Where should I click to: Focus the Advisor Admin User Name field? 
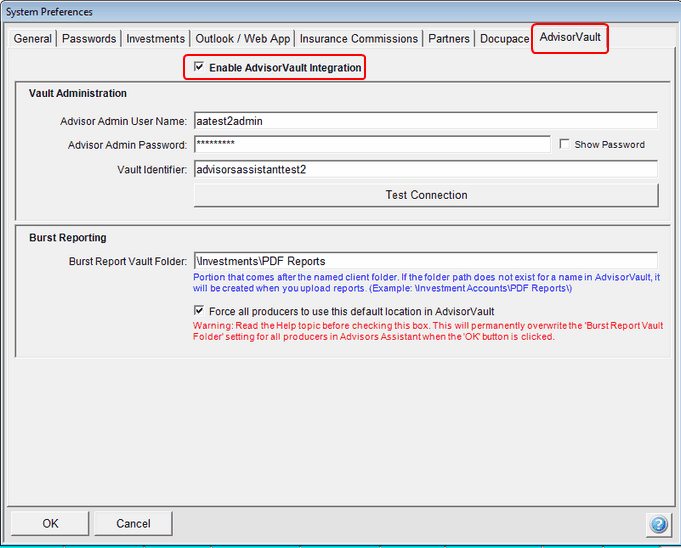coord(424,120)
